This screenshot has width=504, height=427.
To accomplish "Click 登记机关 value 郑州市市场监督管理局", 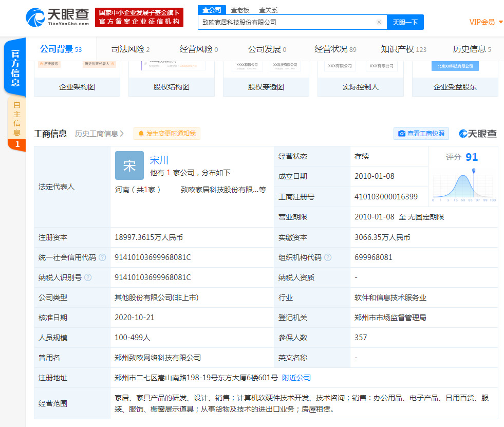I will [390, 318].
